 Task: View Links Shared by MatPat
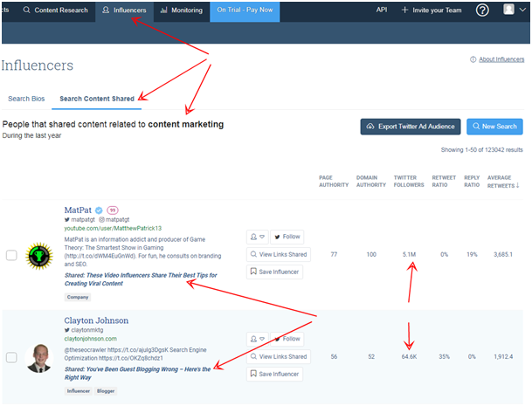tap(279, 254)
